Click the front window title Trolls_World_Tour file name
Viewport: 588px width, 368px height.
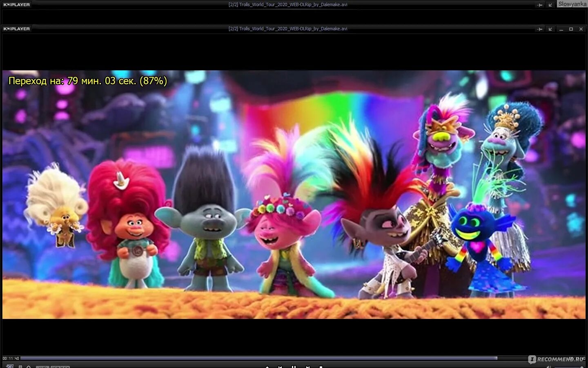(288, 29)
